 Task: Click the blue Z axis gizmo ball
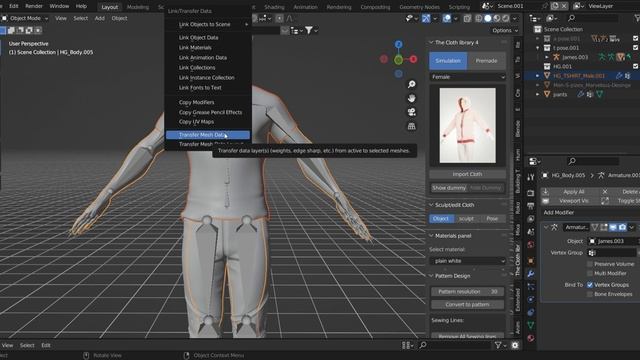[x=398, y=44]
